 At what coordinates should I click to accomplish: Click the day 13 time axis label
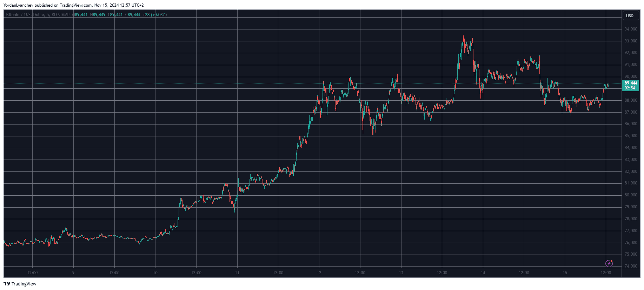[401, 273]
